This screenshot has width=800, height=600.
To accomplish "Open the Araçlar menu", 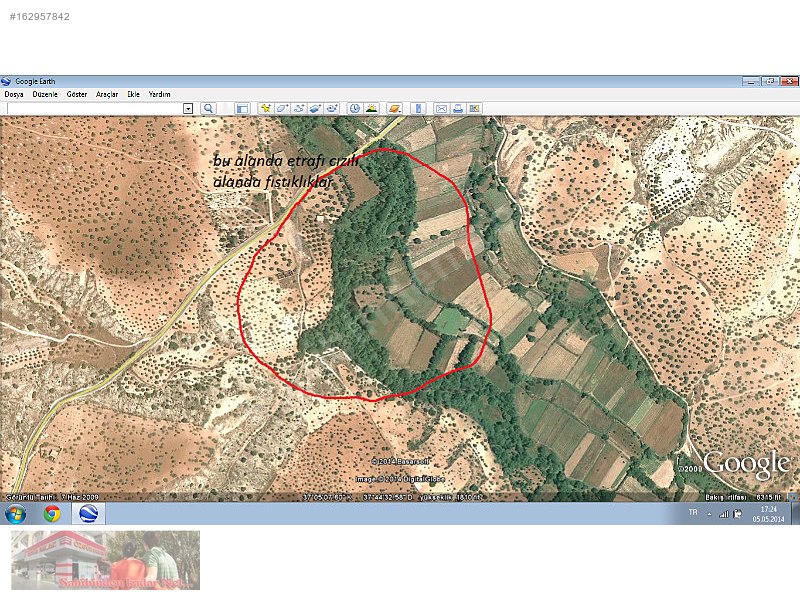I will (x=107, y=94).
